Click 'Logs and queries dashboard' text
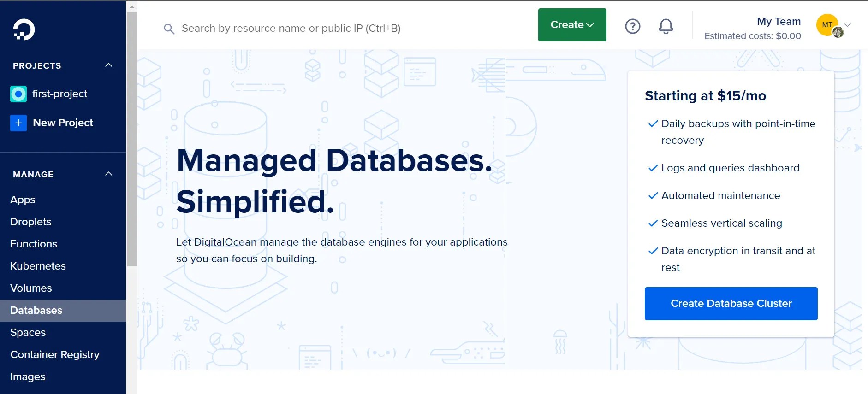Screen dimensions: 868x394 tap(730, 168)
